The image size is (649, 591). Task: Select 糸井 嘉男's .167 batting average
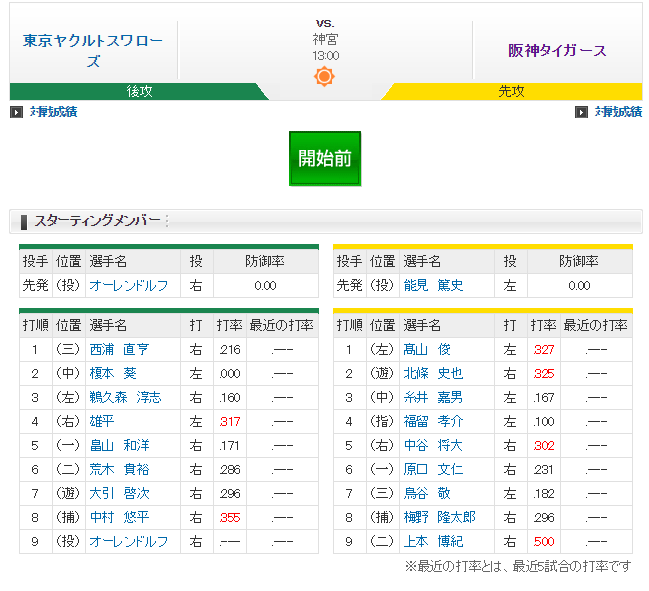coord(544,398)
